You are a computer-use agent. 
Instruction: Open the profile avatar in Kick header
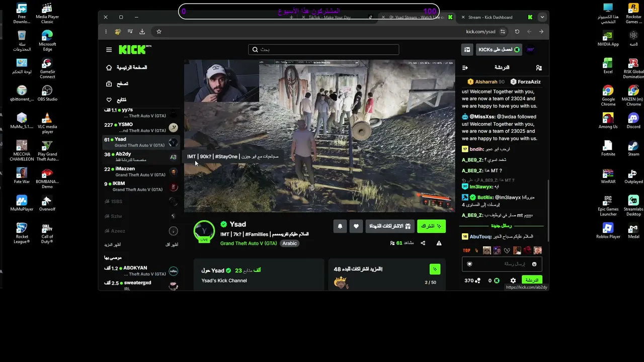point(530,49)
